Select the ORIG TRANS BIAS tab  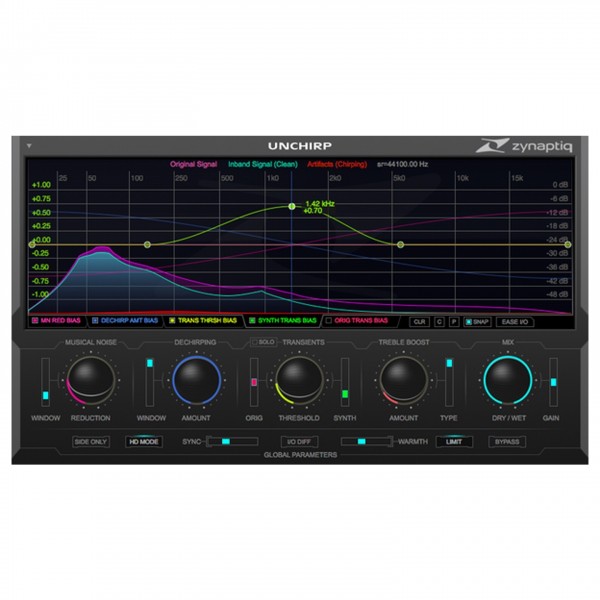coord(357,321)
